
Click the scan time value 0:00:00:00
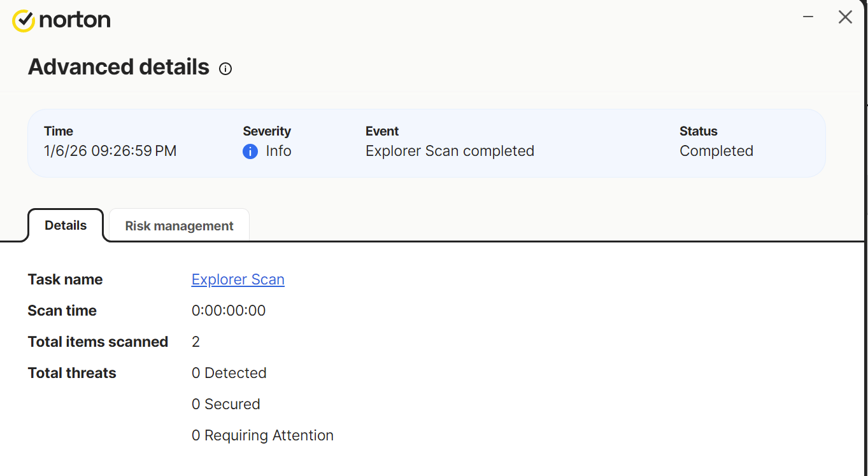pyautogui.click(x=229, y=311)
